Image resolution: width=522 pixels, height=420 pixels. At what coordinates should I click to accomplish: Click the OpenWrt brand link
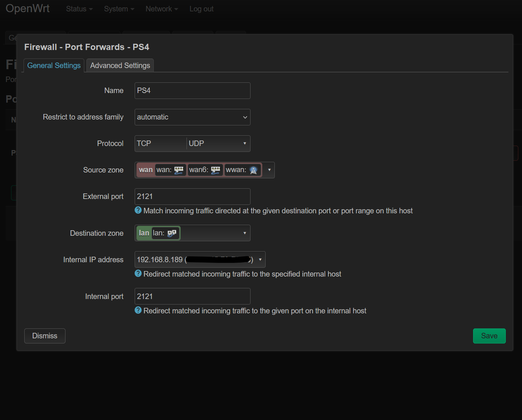point(28,8)
